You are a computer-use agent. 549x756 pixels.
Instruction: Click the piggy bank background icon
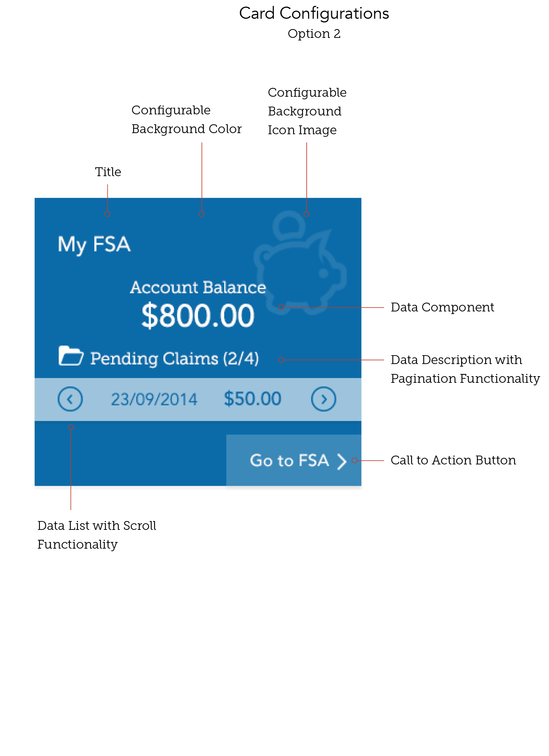(x=300, y=263)
